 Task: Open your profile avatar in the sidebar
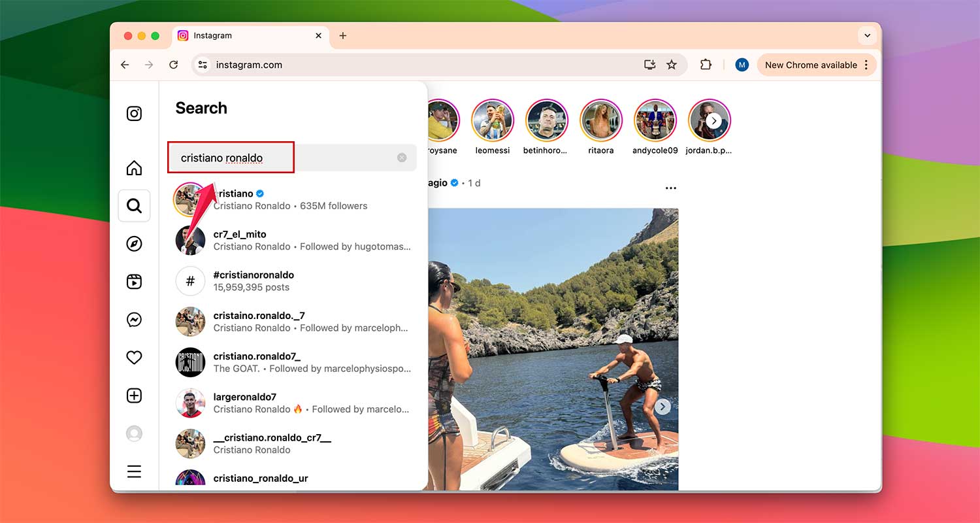pos(134,433)
